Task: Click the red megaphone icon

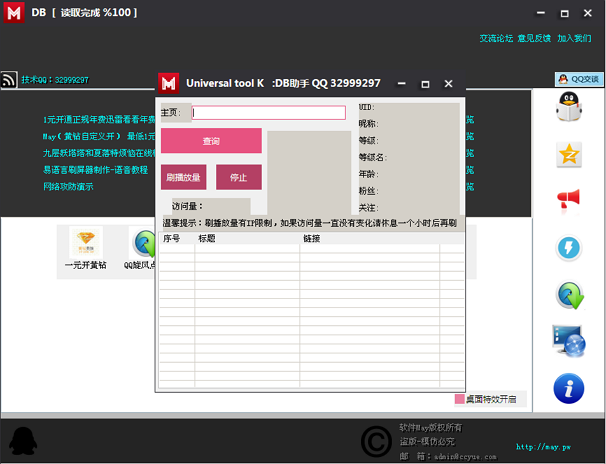Action: (569, 199)
